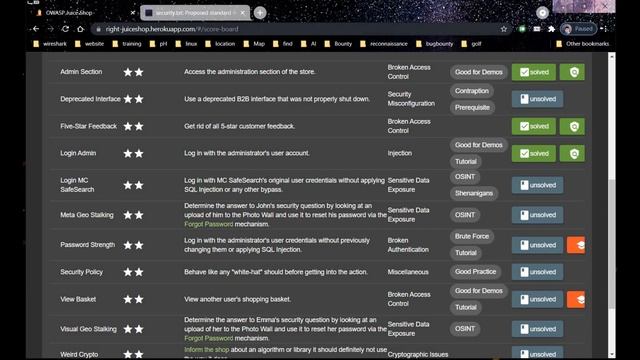Open the website bookmark folder
Screen dimensions: 640x360
coord(90,44)
